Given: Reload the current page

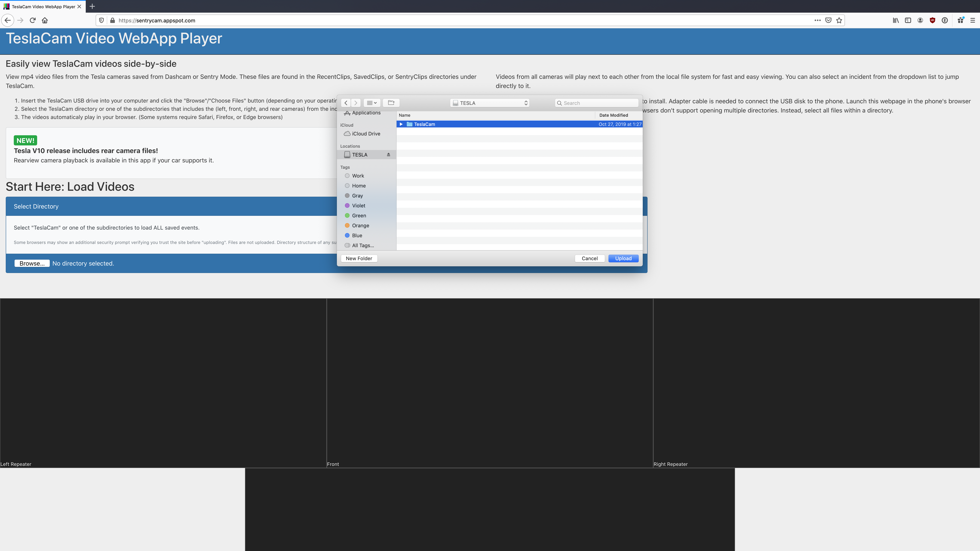Looking at the screenshot, I should 33,20.
